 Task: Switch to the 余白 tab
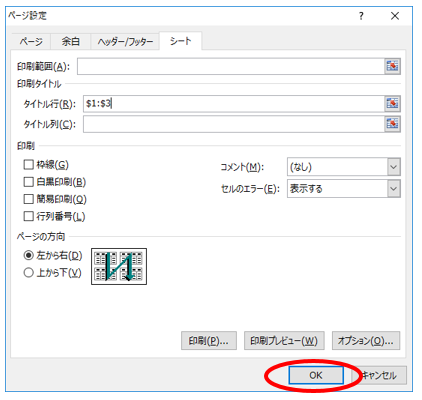(70, 42)
